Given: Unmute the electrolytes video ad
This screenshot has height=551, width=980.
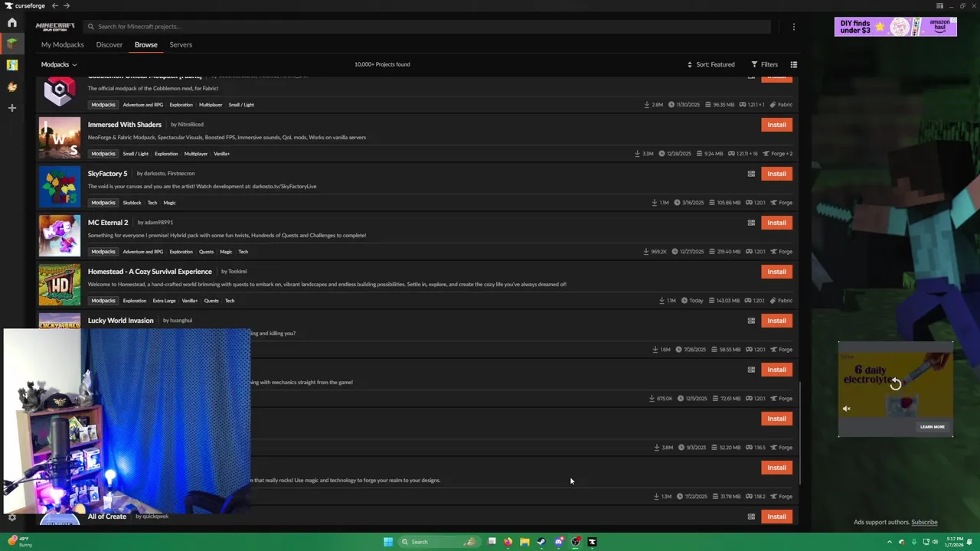Looking at the screenshot, I should click(847, 409).
